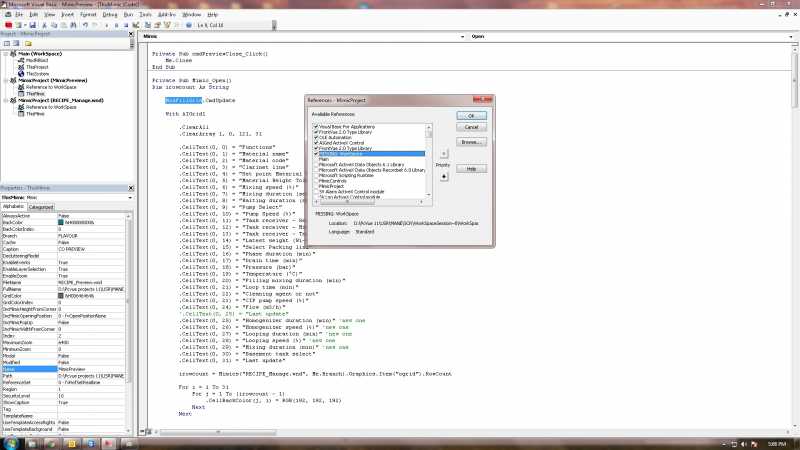
Task: Uncheck first FrontVue 2.0 Type Library reference
Action: click(x=316, y=132)
